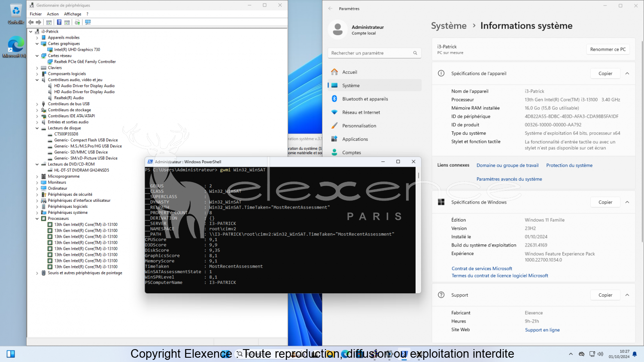Screen dimensions: 644x362
Task: Select Système in Settings sidebar
Action: (x=375, y=85)
